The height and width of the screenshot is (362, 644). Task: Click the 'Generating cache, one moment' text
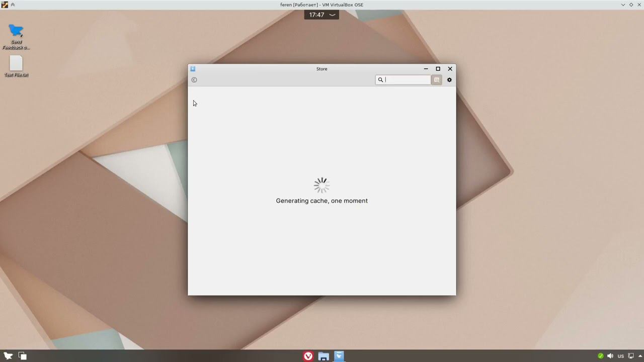coord(321,201)
